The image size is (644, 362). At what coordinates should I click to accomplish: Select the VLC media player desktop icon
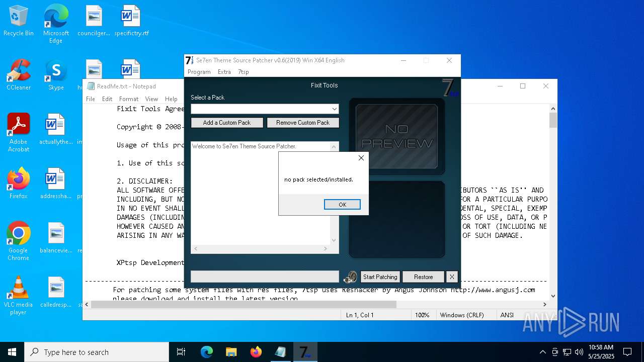19,296
